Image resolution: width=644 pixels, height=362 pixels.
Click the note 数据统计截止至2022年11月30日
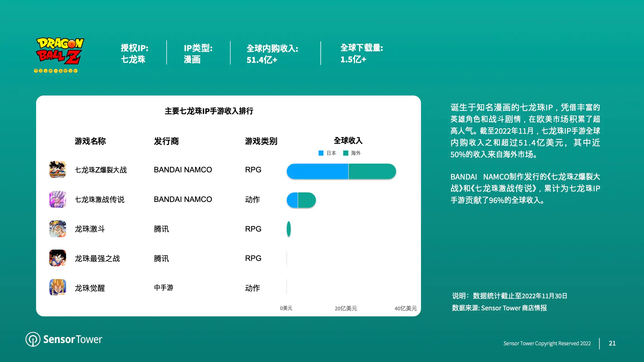coord(510,296)
